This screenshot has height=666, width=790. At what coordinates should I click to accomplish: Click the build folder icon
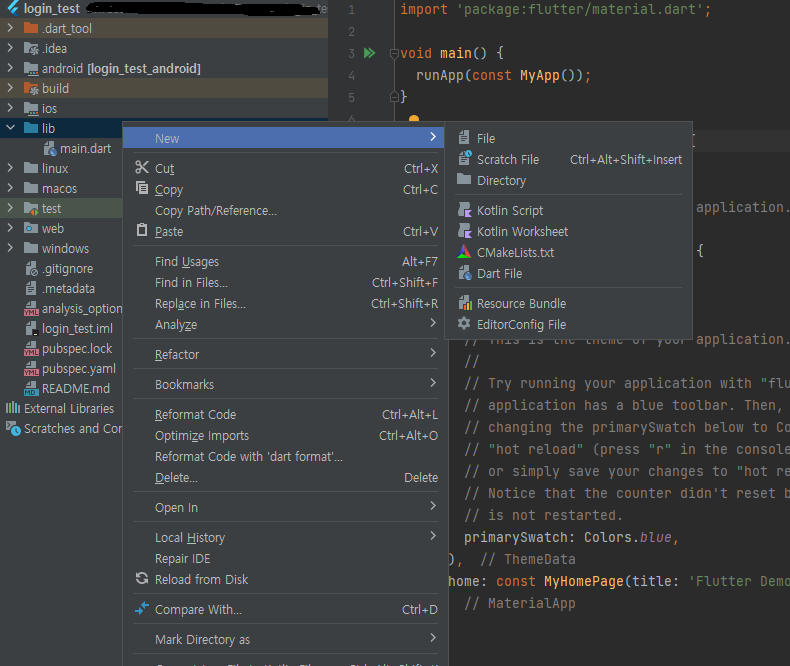31,88
